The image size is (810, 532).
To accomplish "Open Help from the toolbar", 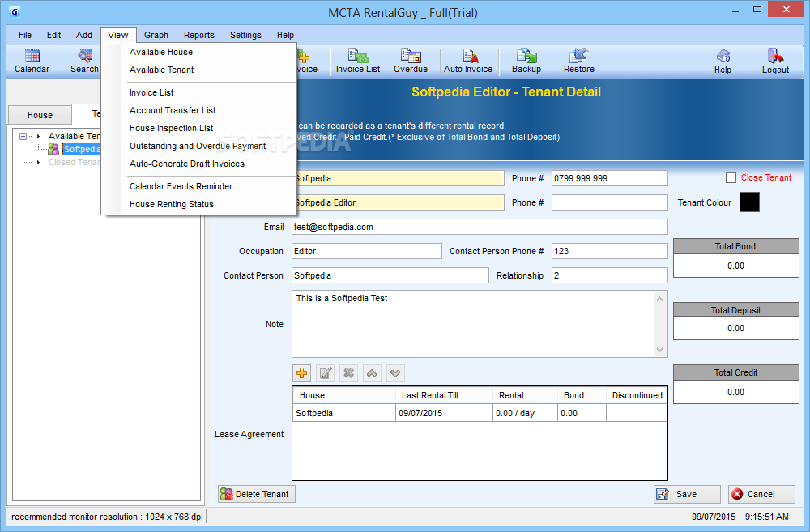I will pyautogui.click(x=723, y=62).
